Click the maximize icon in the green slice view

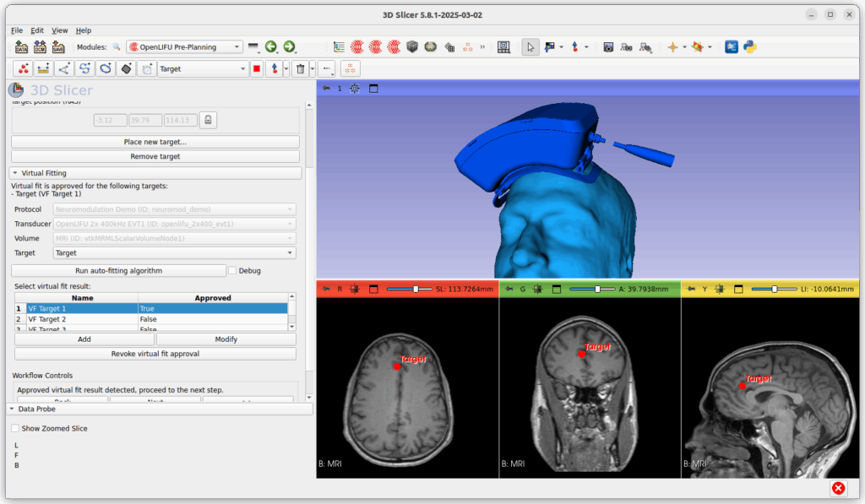(556, 289)
